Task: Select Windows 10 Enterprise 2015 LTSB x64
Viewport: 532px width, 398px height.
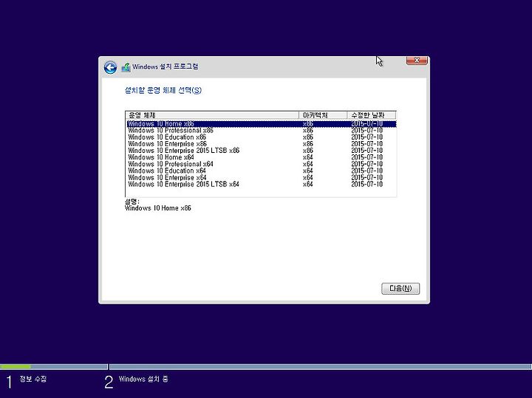Action: tap(262, 185)
